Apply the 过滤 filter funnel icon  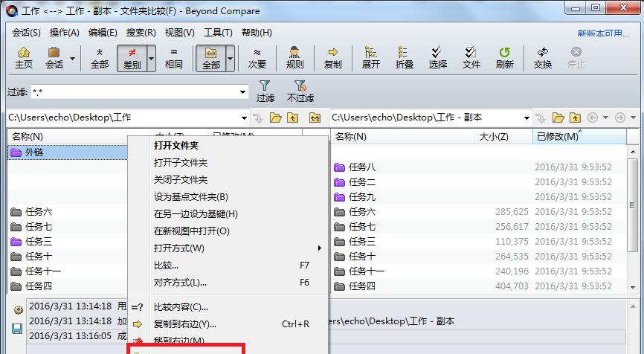pyautogui.click(x=265, y=91)
